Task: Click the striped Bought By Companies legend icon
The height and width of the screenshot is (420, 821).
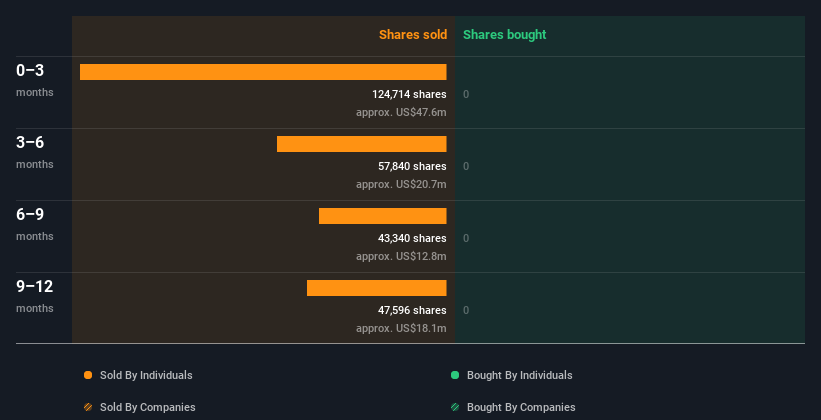Action: tap(455, 407)
